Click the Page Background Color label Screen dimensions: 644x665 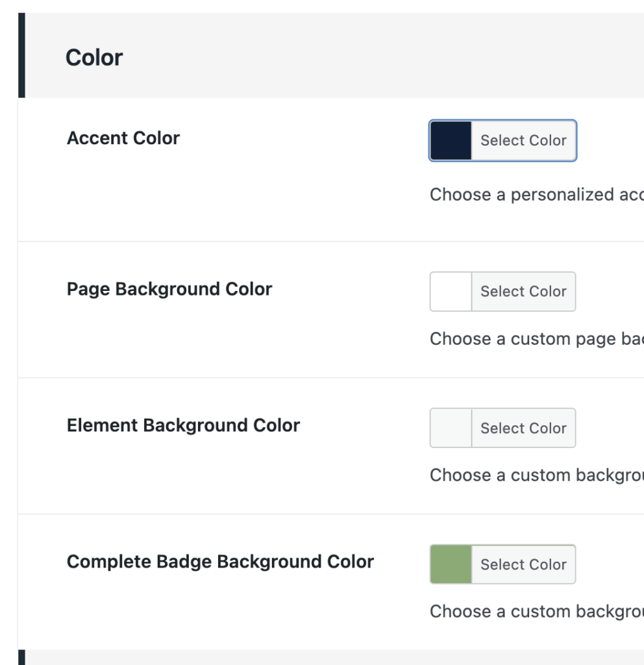(x=169, y=289)
